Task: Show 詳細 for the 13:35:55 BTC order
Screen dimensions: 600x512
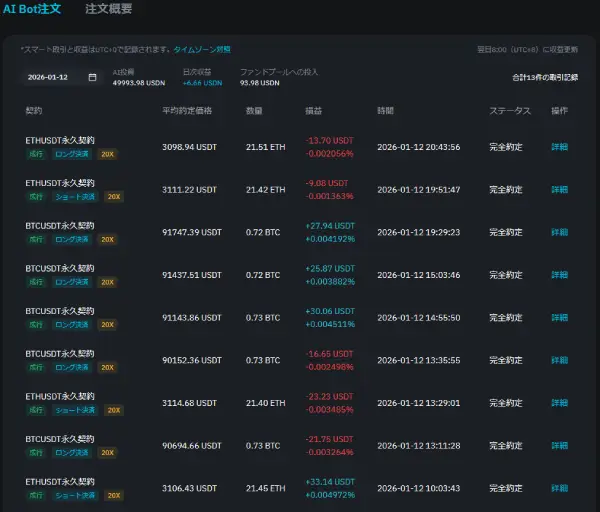Action: (559, 360)
